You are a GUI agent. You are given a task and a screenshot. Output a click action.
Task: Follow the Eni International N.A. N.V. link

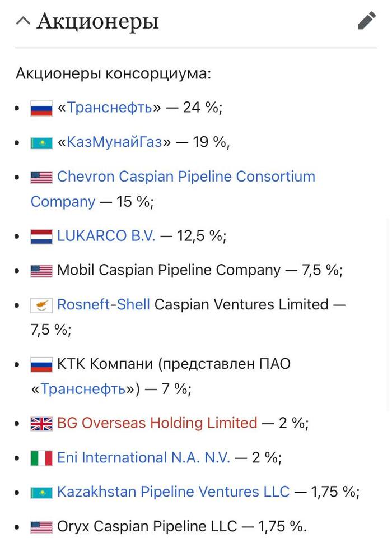(x=143, y=458)
